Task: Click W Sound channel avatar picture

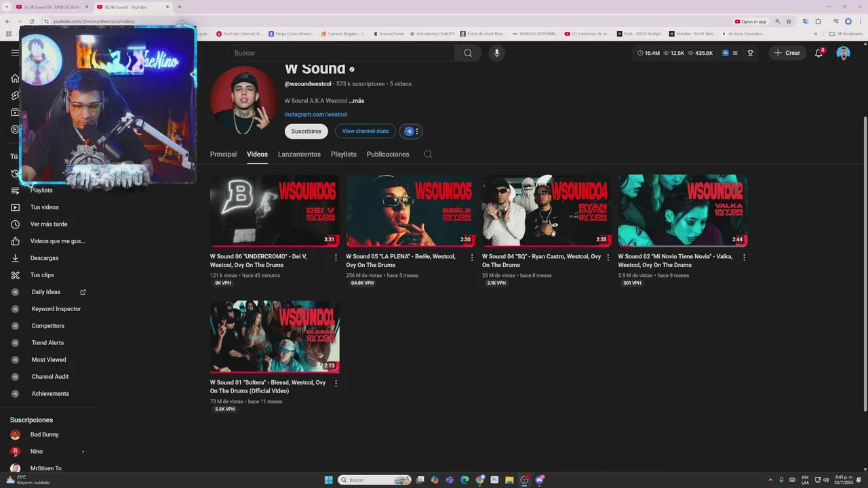Action: coord(243,100)
